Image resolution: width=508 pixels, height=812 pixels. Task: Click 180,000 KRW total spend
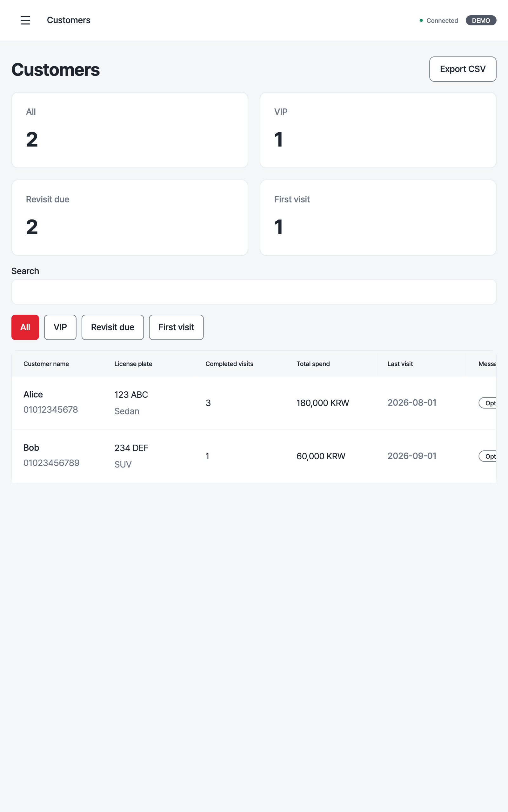coord(323,403)
